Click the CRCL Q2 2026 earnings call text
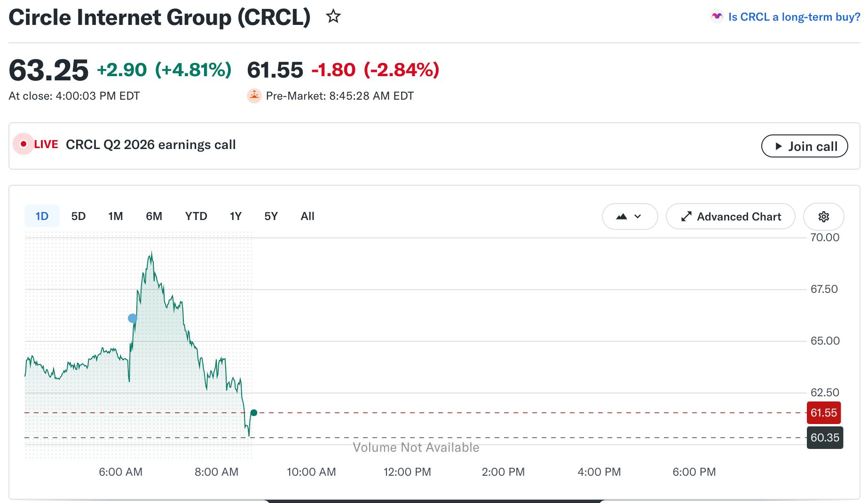 [151, 145]
